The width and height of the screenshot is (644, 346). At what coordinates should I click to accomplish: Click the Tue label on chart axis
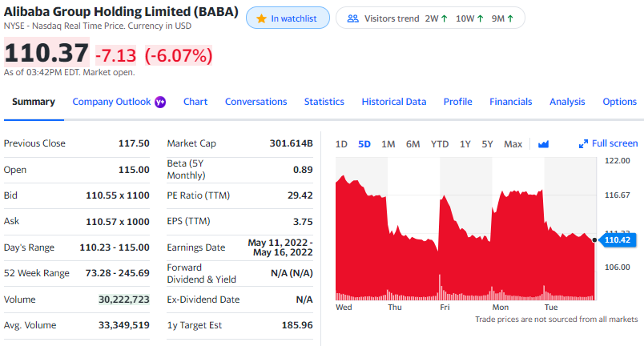[551, 307]
